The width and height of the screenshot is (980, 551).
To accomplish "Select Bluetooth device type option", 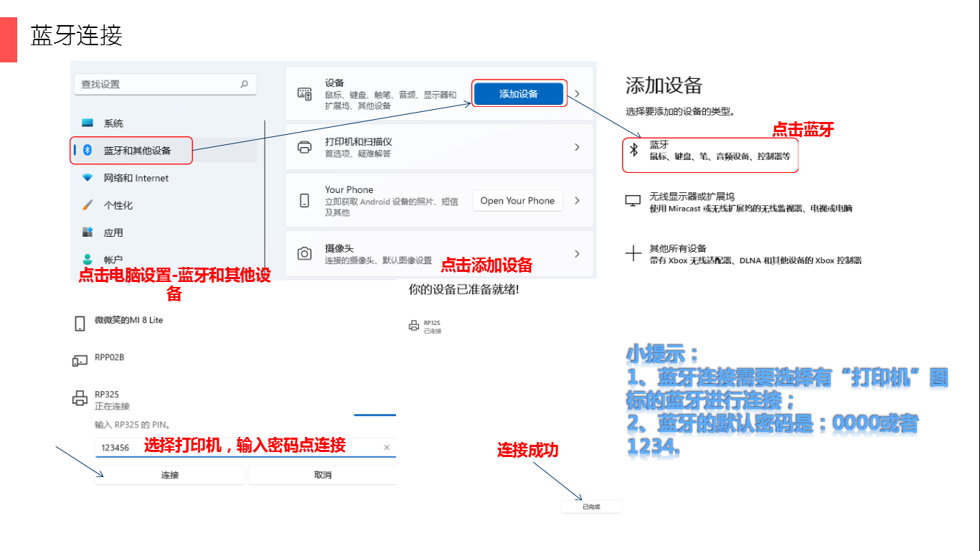I will (x=710, y=150).
